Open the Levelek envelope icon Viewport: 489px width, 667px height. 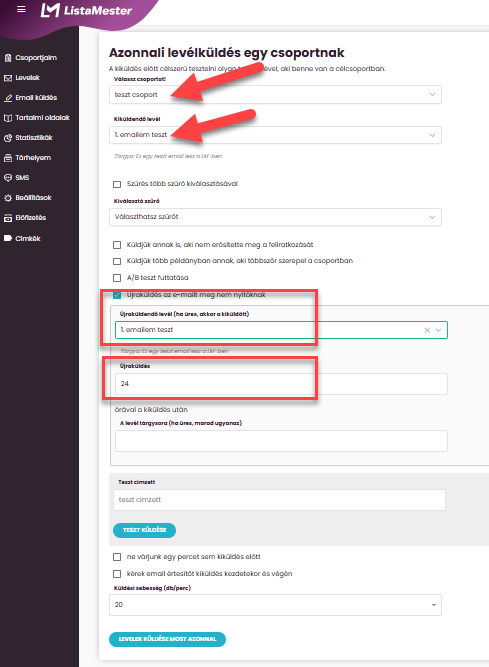[8, 78]
